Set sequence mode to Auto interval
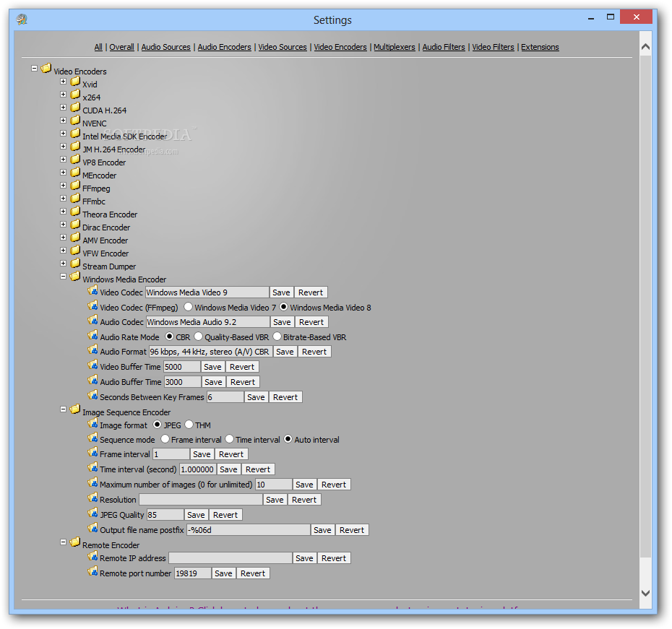 (288, 439)
